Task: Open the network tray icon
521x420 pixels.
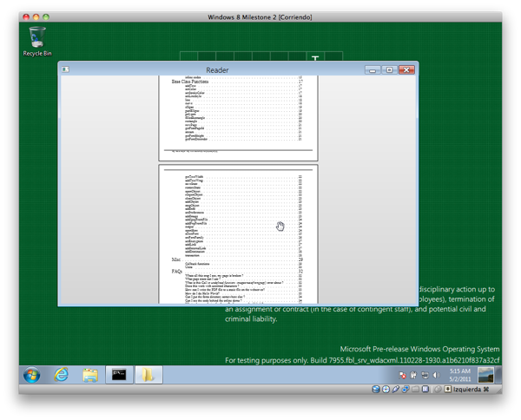Action: (425, 375)
